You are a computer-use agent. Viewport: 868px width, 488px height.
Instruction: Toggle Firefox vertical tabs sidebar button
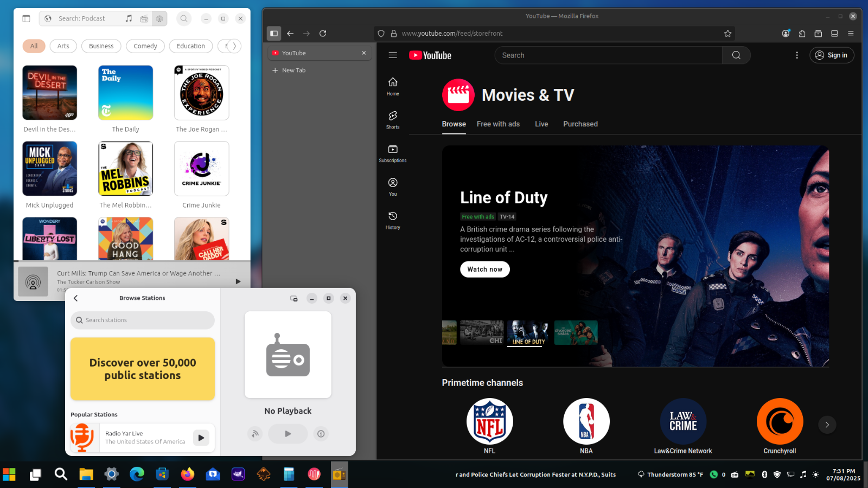274,34
